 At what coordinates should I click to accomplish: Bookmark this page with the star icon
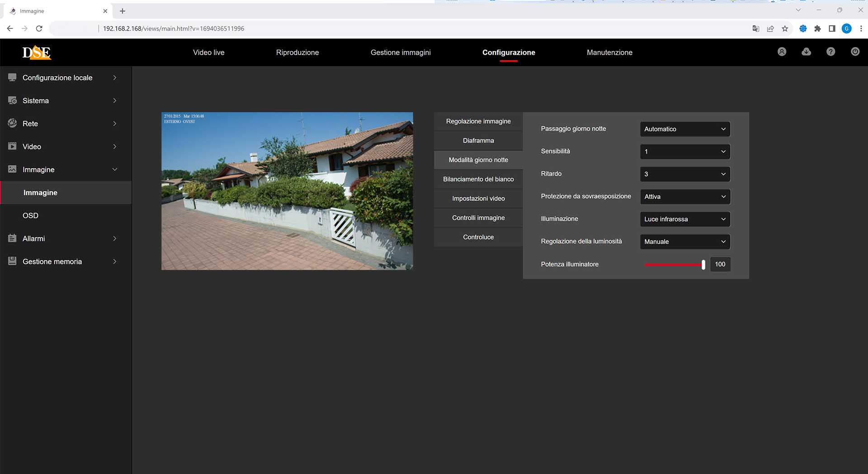pyautogui.click(x=785, y=28)
